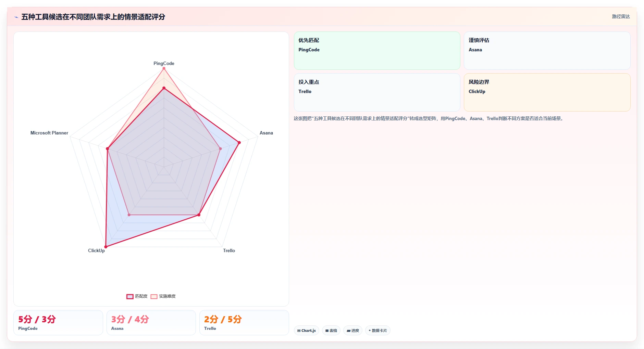Screen dimensions: 644x349
Task: Click the top PingCode 实施难度 data point
Action: (164, 68)
